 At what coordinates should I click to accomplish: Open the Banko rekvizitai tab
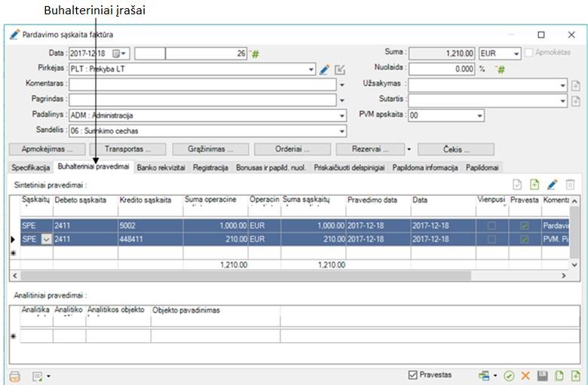162,167
